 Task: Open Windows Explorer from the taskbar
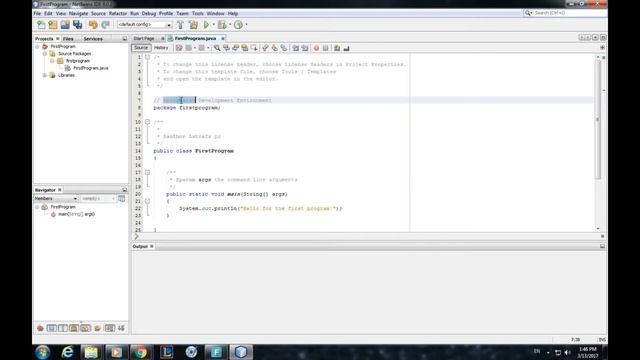pos(91,352)
